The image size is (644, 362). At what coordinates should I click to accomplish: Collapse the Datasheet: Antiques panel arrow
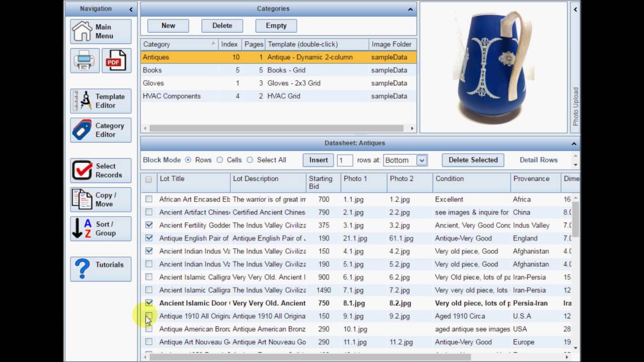[574, 144]
